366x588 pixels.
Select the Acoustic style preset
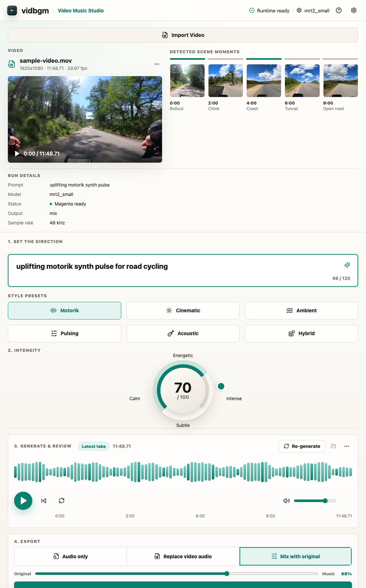point(183,334)
